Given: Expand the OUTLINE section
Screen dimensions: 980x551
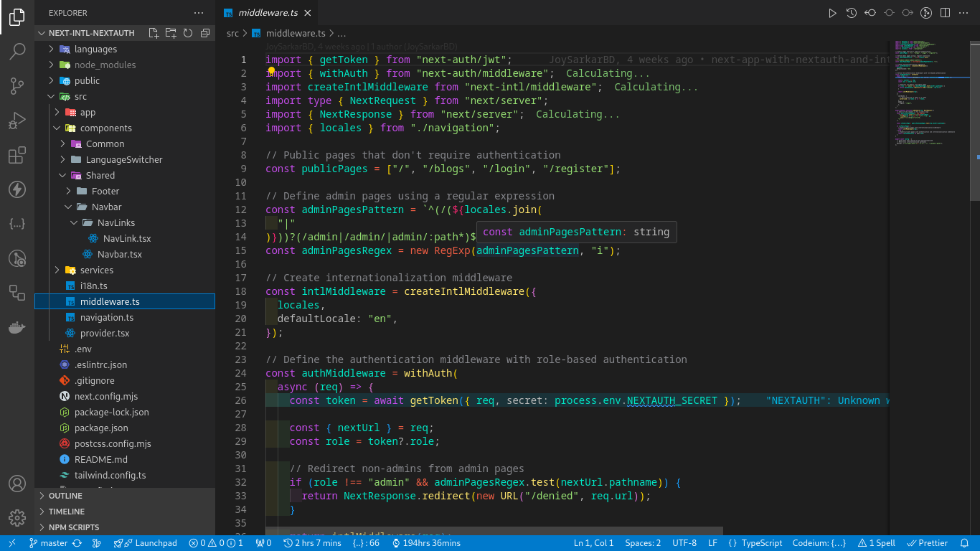Looking at the screenshot, I should point(125,496).
